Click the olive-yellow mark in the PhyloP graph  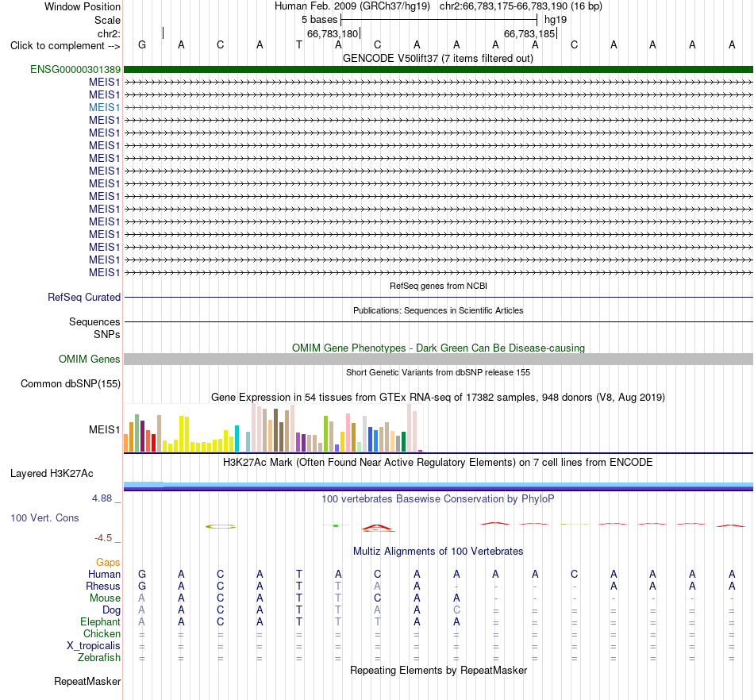(221, 526)
